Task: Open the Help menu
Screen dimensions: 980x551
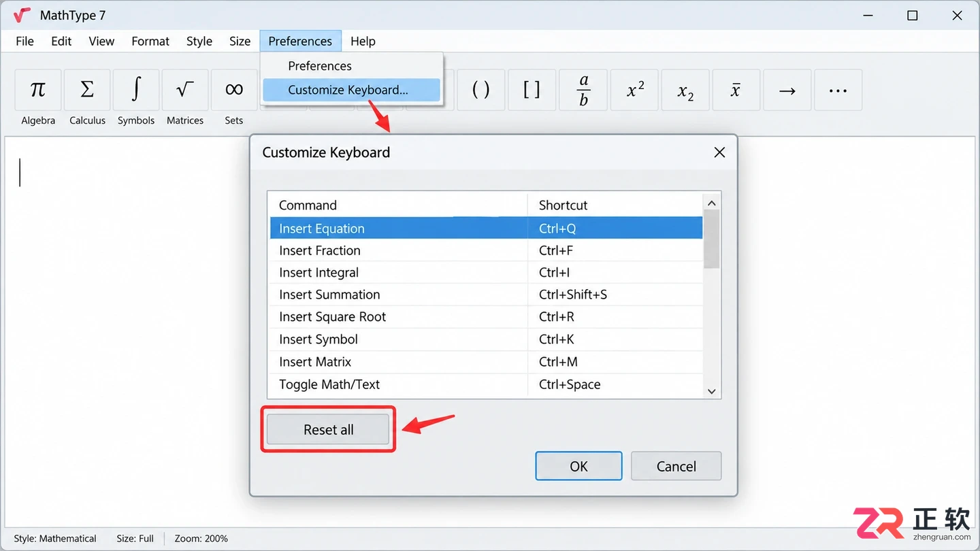Action: [x=363, y=41]
